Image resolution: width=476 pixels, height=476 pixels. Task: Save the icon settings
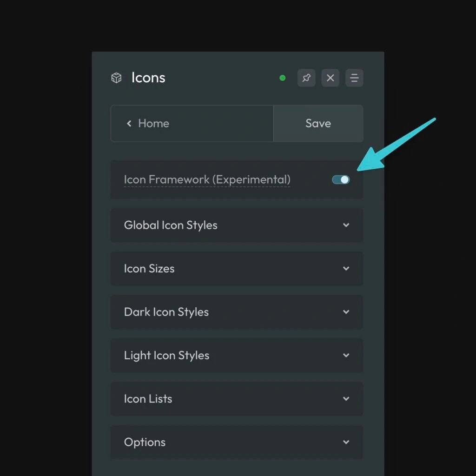coord(318,123)
